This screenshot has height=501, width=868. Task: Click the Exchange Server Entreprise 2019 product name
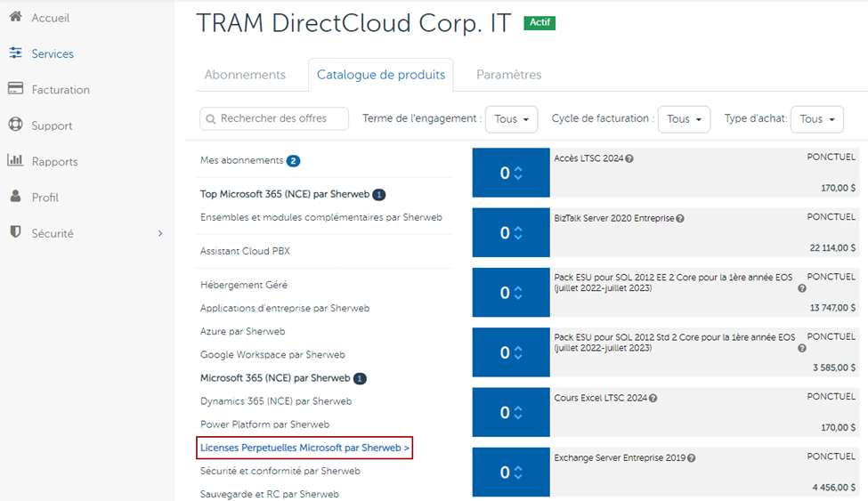coord(620,457)
